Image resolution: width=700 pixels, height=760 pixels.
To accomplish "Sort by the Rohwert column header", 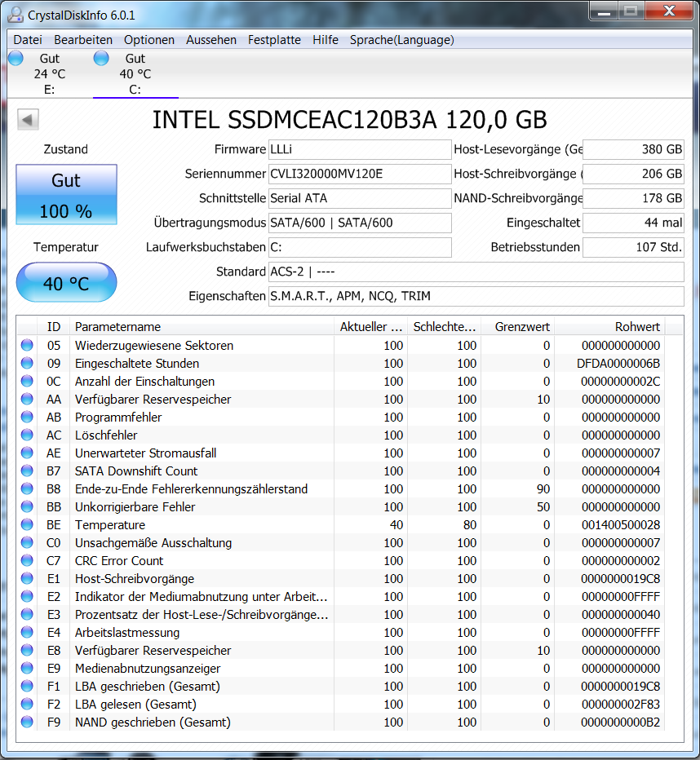I will point(609,327).
